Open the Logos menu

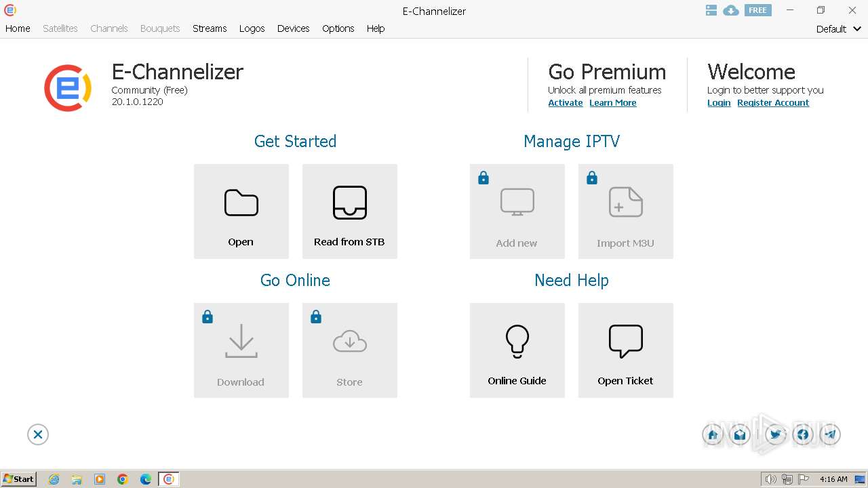(252, 28)
